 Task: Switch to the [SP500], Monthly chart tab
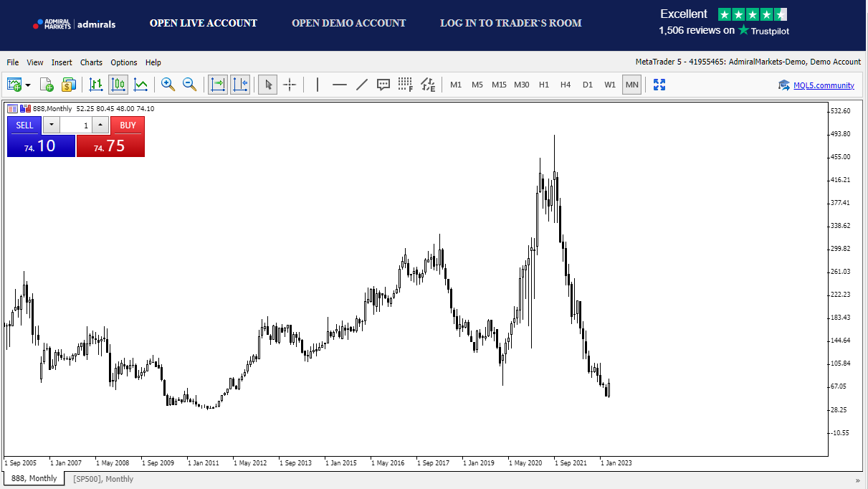click(x=103, y=478)
